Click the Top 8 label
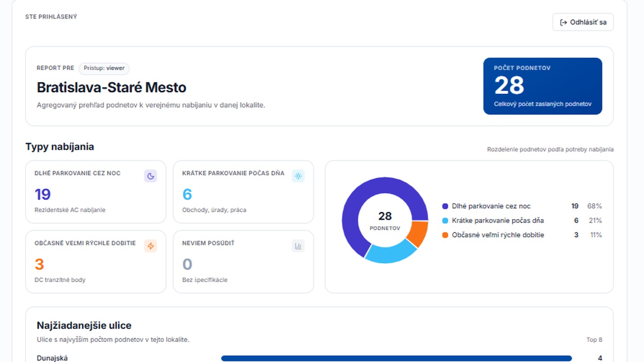Screen dimensions: 644x362 [x=594, y=340]
